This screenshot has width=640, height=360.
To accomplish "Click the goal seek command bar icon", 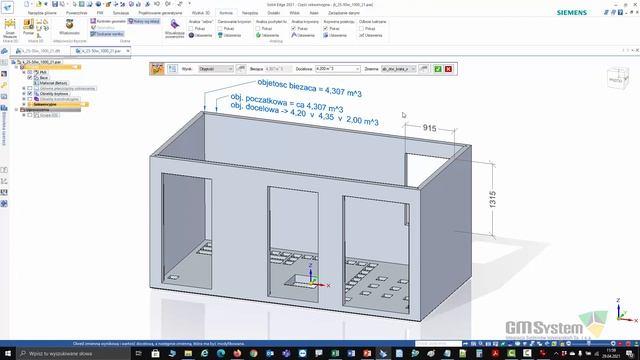I will [x=157, y=69].
